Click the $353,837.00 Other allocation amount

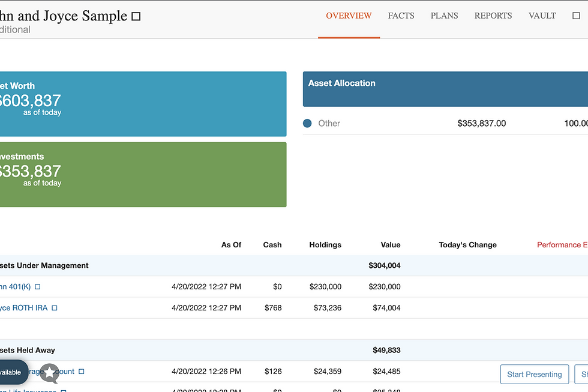tap(481, 124)
